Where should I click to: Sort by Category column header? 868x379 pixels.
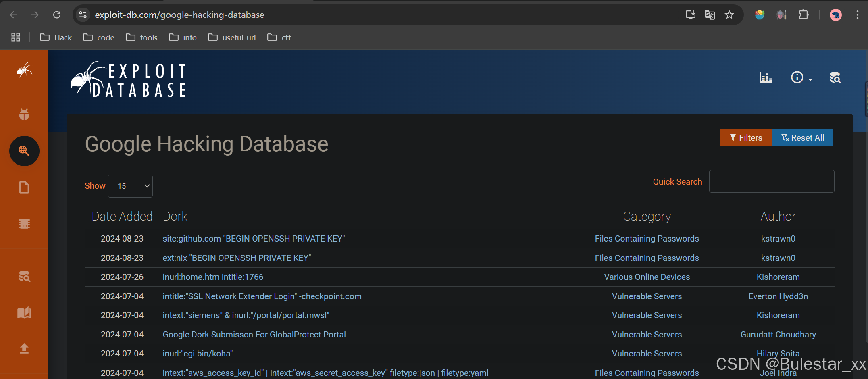coord(647,217)
